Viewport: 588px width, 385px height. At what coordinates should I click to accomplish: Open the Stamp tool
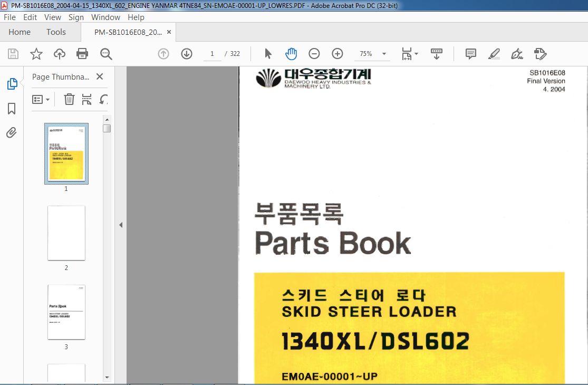[541, 54]
